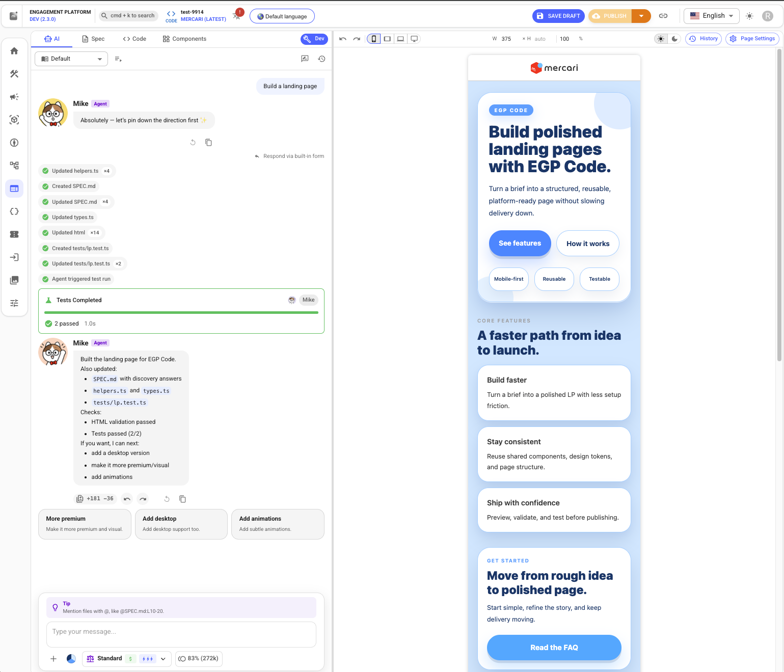784x672 pixels.
Task: Open the chat history clock icon
Action: 321,59
